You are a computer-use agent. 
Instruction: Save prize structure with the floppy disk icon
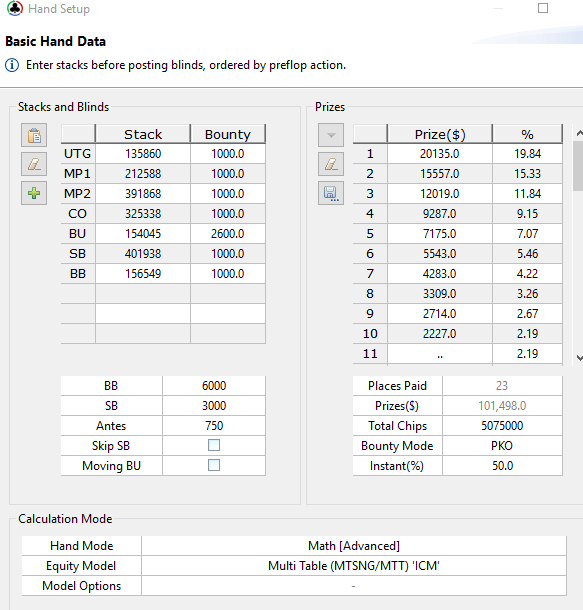[x=331, y=193]
